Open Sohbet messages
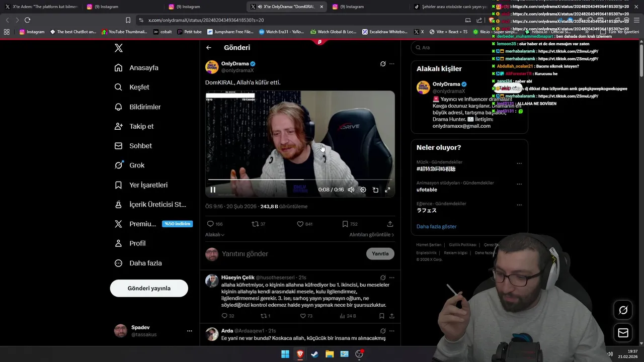Viewport: 644px width, 362px height. pyautogui.click(x=133, y=146)
